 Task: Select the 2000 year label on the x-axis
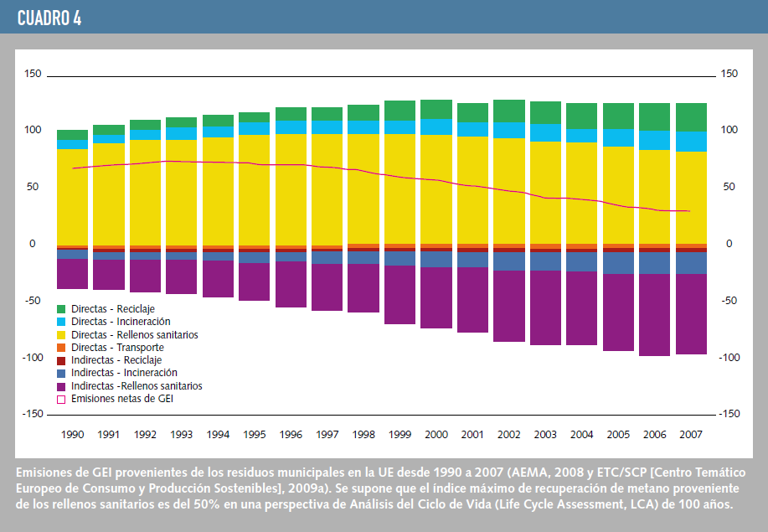[x=436, y=435]
